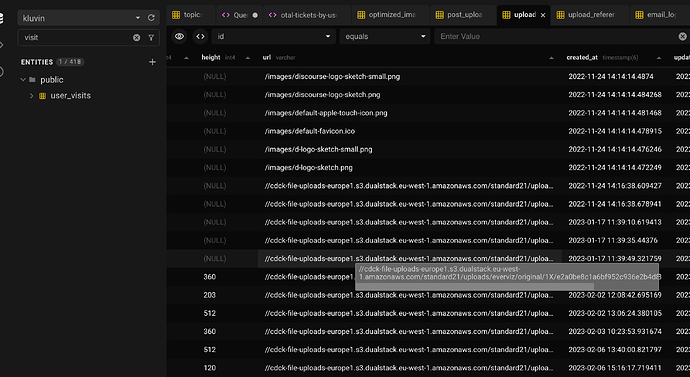Expand the user_visits table node
This screenshot has width=690, height=377.
[31, 95]
